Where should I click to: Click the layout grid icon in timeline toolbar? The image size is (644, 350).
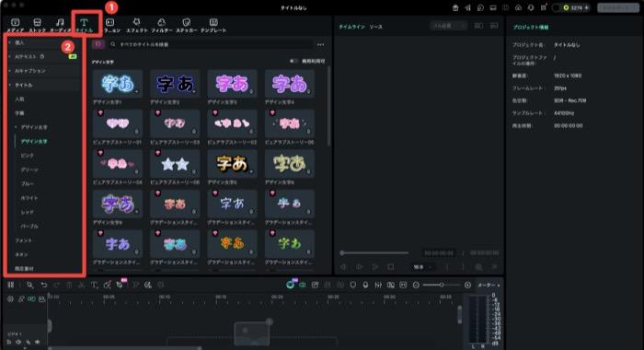pyautogui.click(x=11, y=285)
